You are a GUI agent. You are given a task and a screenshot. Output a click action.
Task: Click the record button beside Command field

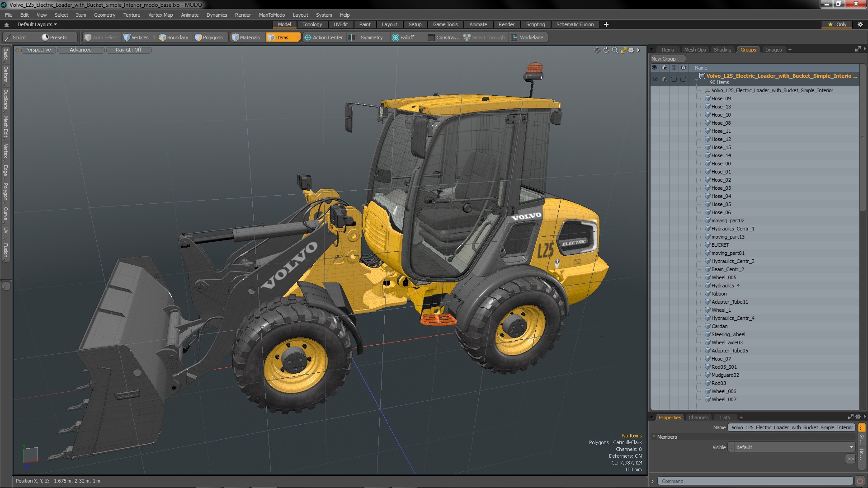tap(860, 481)
